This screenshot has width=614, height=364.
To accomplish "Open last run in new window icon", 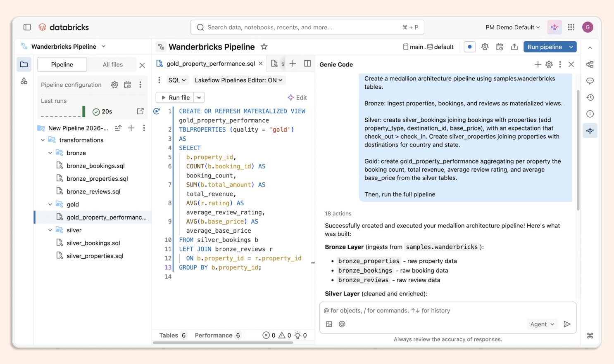I will pyautogui.click(x=140, y=111).
